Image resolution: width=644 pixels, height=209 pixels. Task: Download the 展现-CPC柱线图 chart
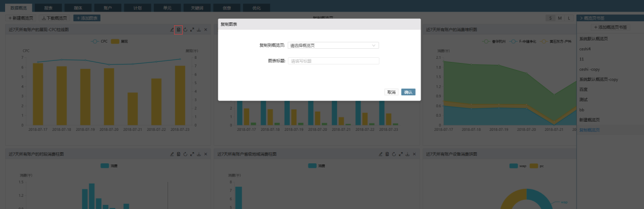point(198,30)
